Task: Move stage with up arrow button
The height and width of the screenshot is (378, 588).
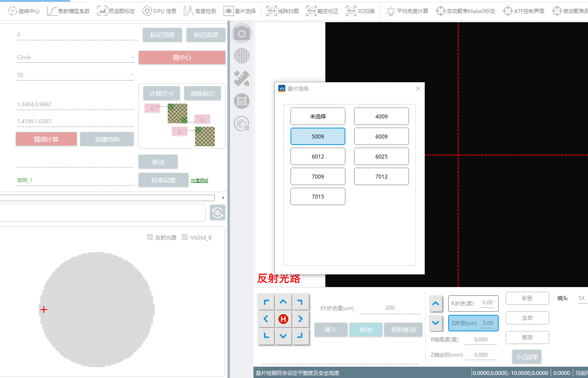Action: pos(283,301)
